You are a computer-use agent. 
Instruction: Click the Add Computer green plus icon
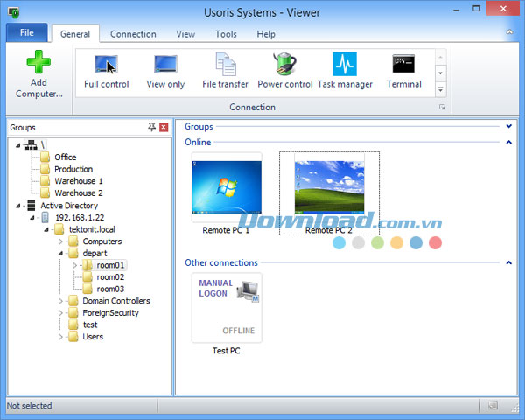(x=38, y=62)
